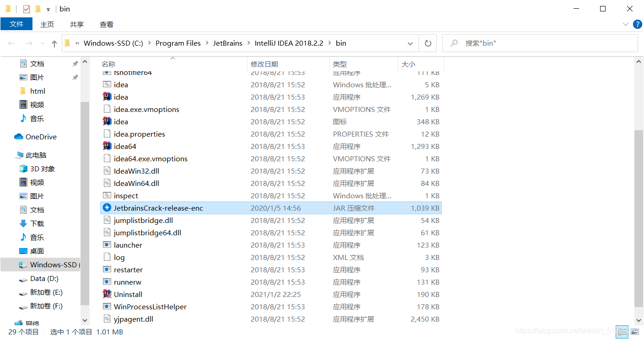Select the Uninstall application icon
Viewport: 644px width, 339px height.
click(x=107, y=294)
